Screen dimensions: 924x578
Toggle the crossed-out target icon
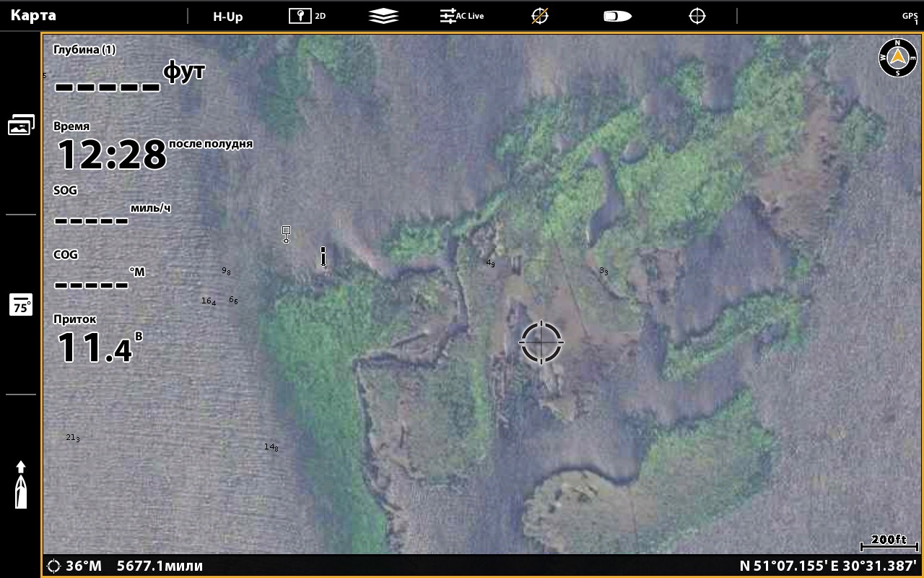tap(539, 15)
